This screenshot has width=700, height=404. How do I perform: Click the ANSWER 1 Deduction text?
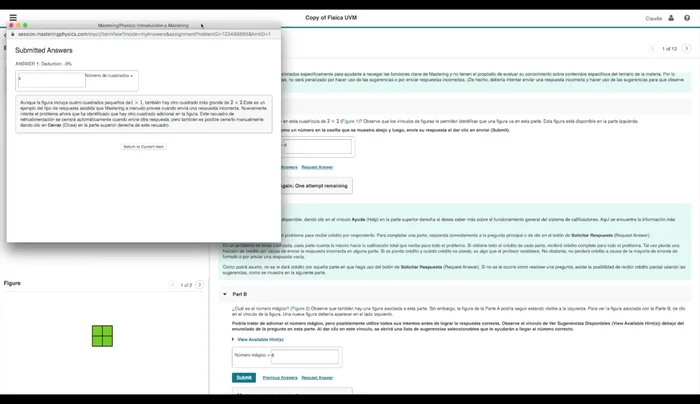point(43,64)
